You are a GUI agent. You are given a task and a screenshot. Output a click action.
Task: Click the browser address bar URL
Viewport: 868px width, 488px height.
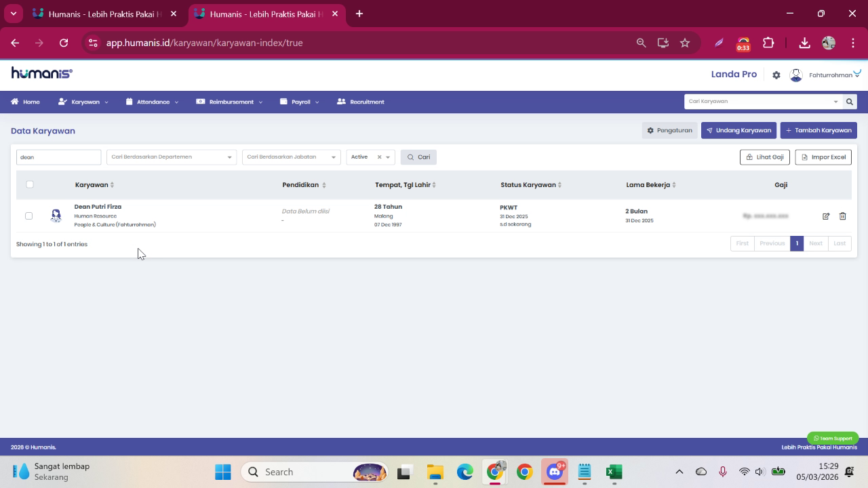(x=205, y=43)
